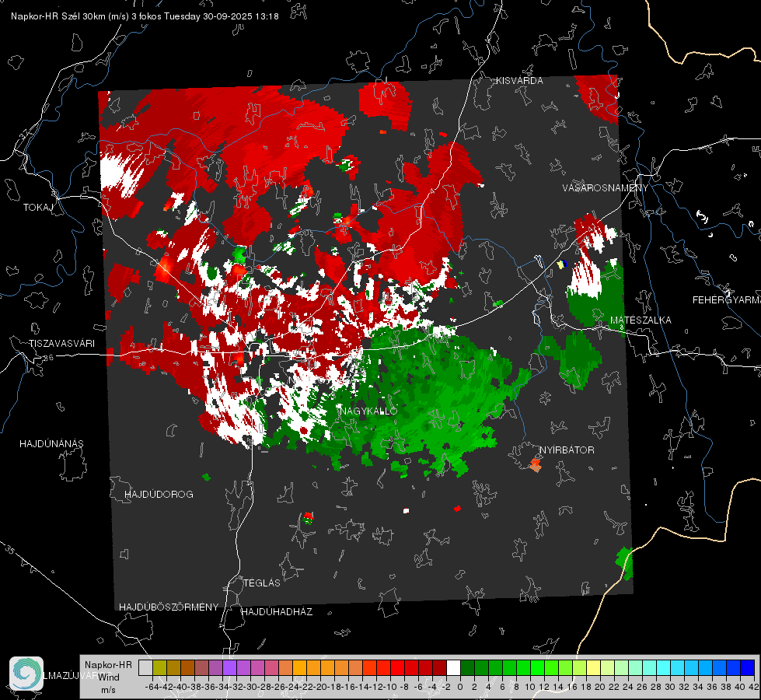Select the grey first swatch in the legend
This screenshot has width=761, height=700.
coord(145,668)
